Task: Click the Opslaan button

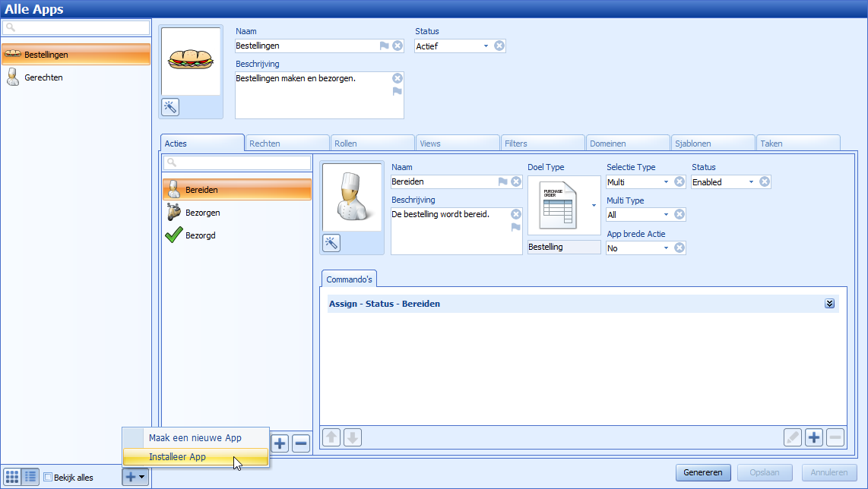Action: point(765,472)
